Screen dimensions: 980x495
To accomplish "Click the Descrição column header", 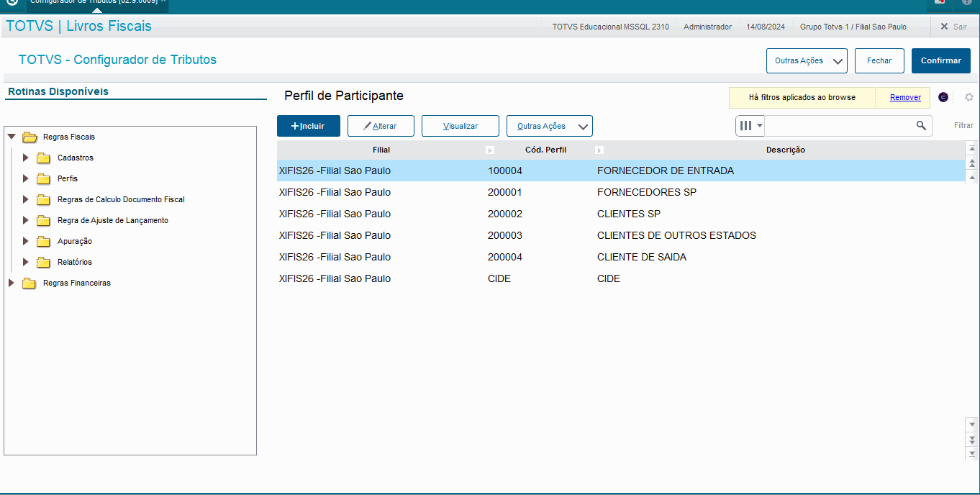I will [x=785, y=150].
